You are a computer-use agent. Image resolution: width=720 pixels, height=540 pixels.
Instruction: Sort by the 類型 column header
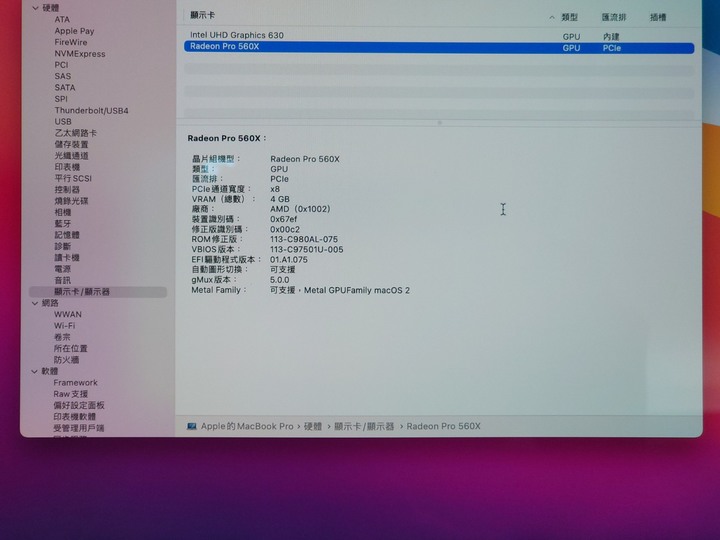(569, 17)
